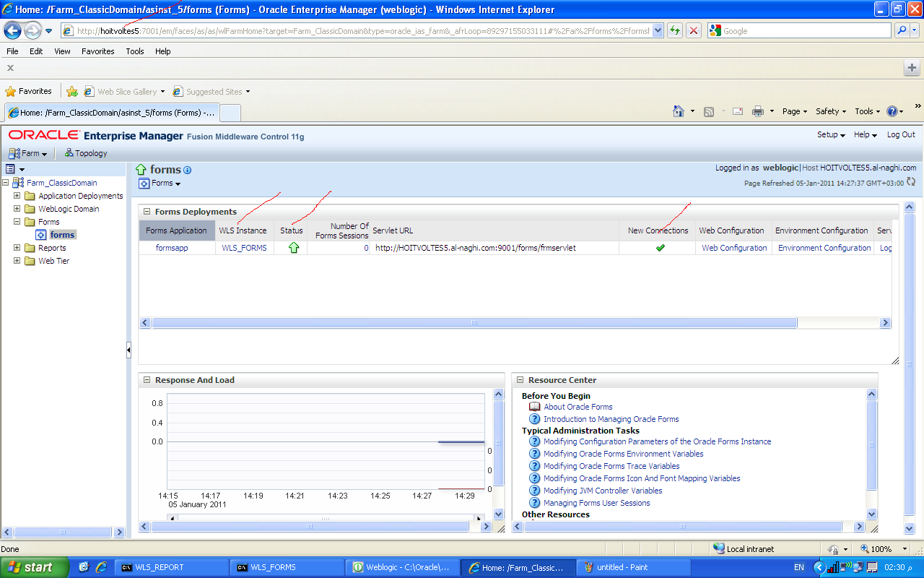Click the info icon next to forms title
This screenshot has height=578, width=924.
pos(188,171)
